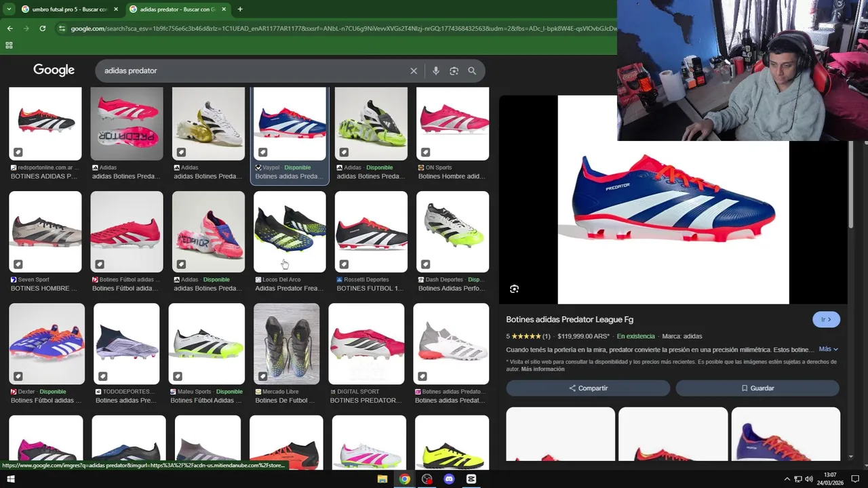Open the Dash Deportes boot thumbnail
868x488 pixels.
452,232
